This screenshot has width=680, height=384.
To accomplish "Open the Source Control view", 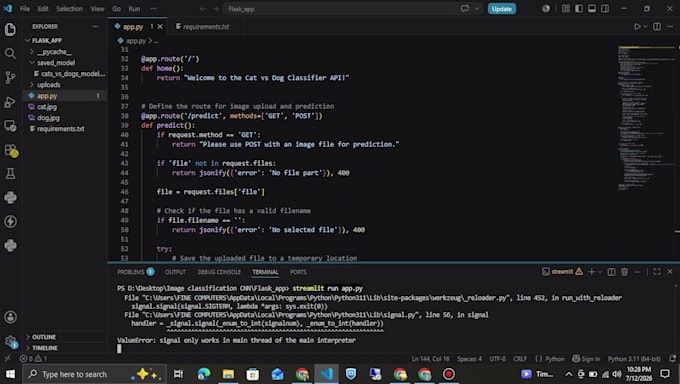I will click(10, 78).
